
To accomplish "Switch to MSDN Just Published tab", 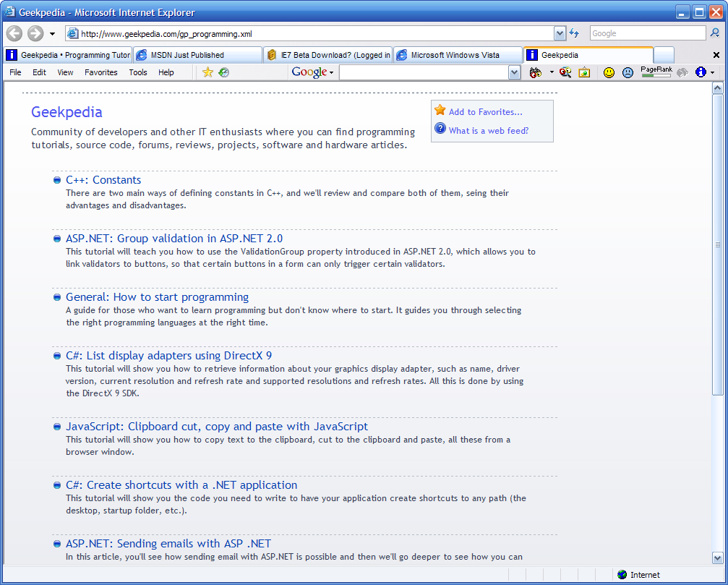I will click(x=198, y=55).
